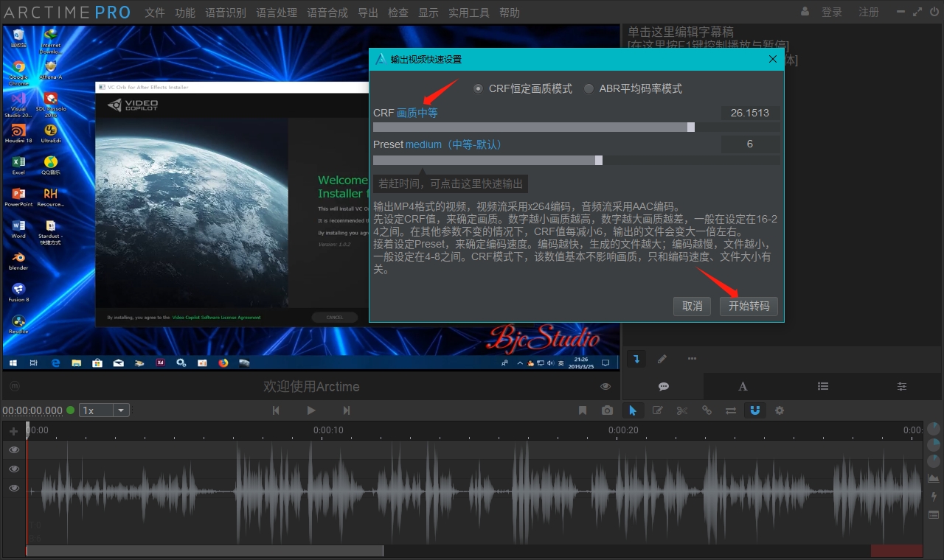
Task: Click the camera snapshot icon
Action: (x=607, y=410)
